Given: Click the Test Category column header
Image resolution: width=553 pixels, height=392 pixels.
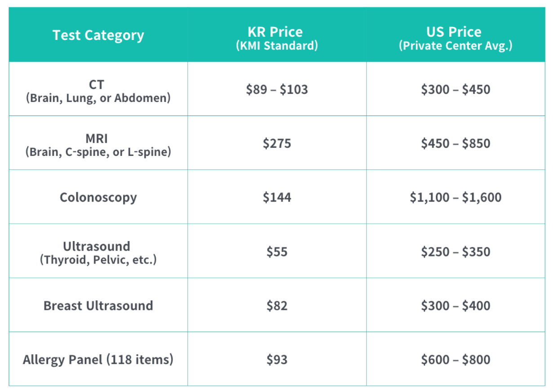Looking at the screenshot, I should click(x=98, y=35).
